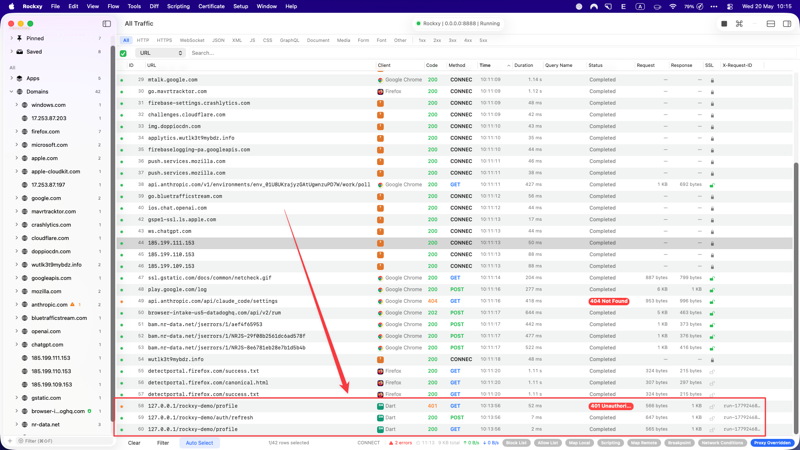The width and height of the screenshot is (800, 450).
Task: Click the Filter button in bottom bar
Action: pyautogui.click(x=163, y=443)
